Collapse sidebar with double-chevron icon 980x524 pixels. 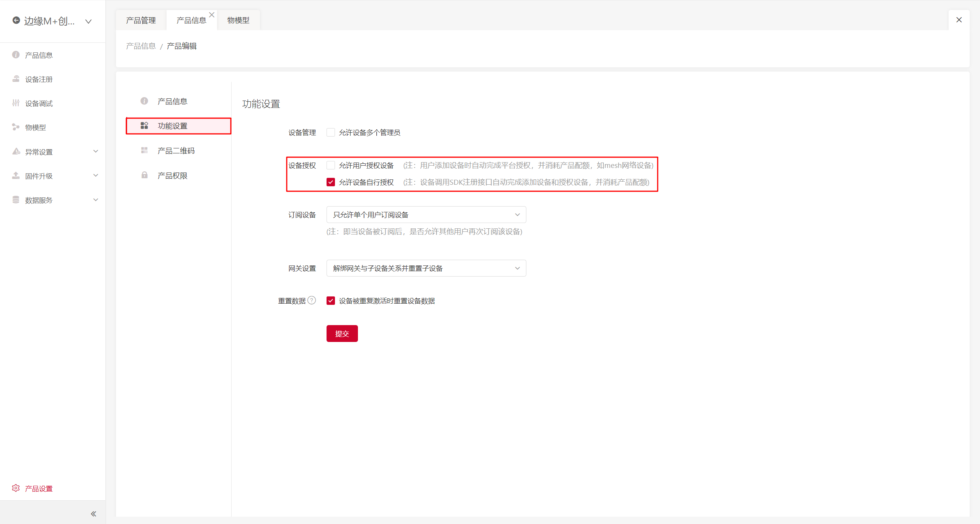point(93,514)
